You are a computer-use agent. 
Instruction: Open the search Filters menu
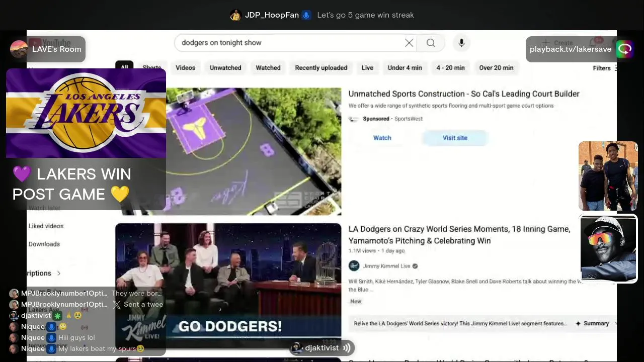click(604, 68)
